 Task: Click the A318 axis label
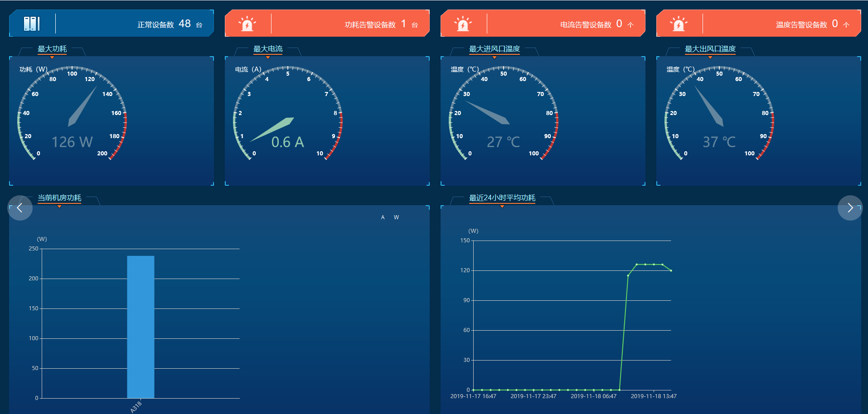pos(136,407)
